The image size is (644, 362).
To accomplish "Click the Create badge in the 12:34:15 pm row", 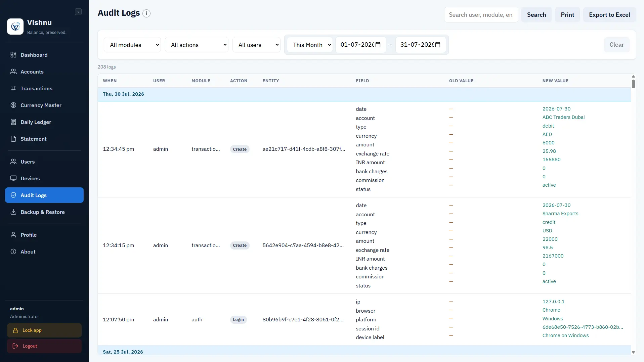I will click(x=240, y=245).
